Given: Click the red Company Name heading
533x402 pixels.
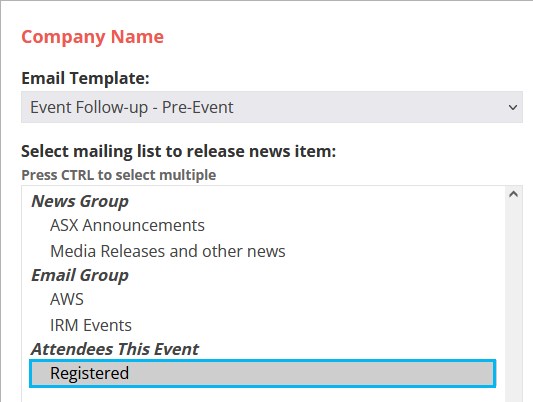Looking at the screenshot, I should [x=92, y=37].
